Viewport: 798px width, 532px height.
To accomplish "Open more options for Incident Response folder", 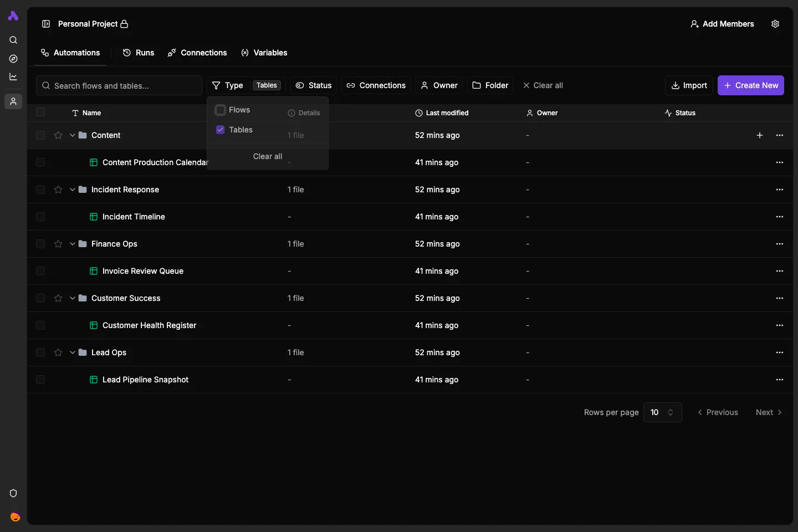I will (x=780, y=190).
